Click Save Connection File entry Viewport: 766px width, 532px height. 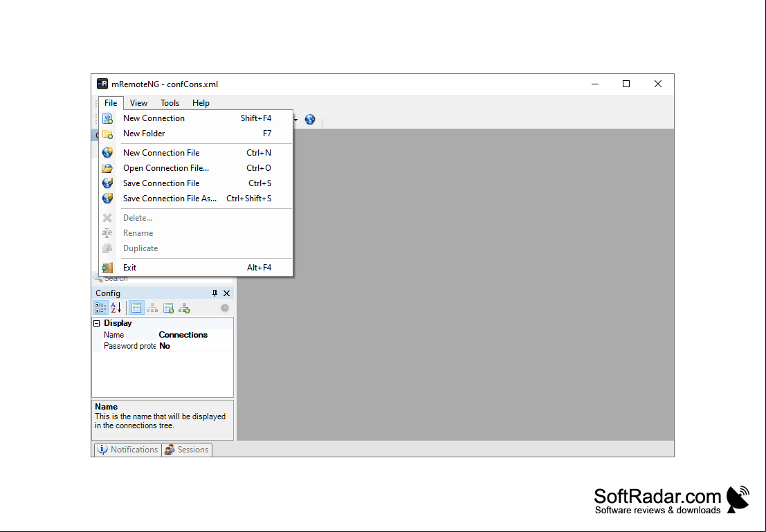196,183
